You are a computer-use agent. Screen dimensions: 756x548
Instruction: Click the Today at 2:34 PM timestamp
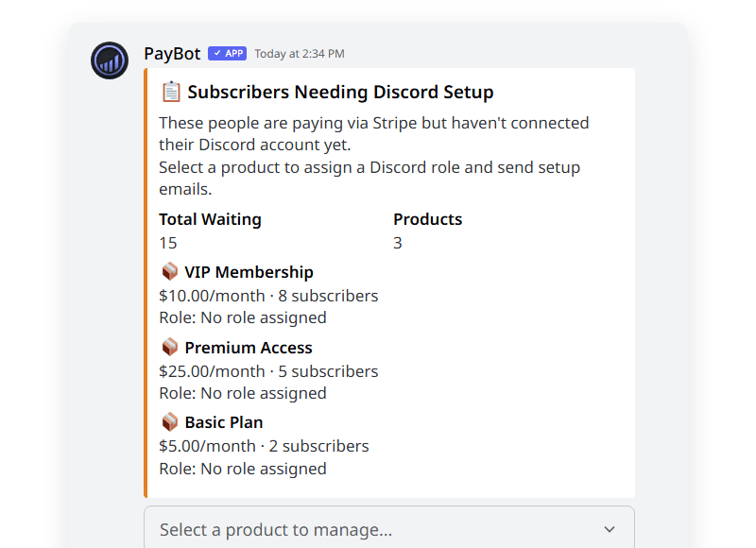point(299,54)
